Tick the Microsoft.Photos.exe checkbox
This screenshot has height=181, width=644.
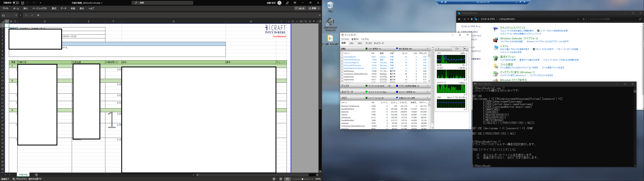tap(342, 65)
